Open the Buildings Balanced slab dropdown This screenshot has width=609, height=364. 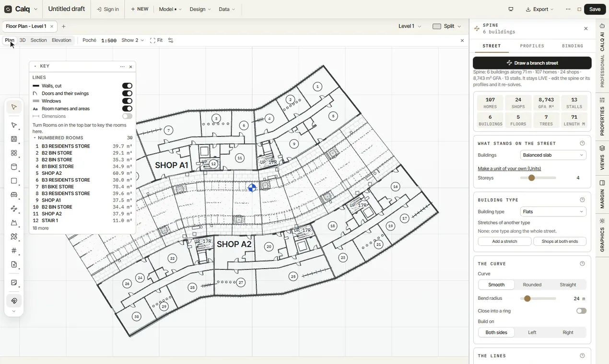pyautogui.click(x=553, y=155)
